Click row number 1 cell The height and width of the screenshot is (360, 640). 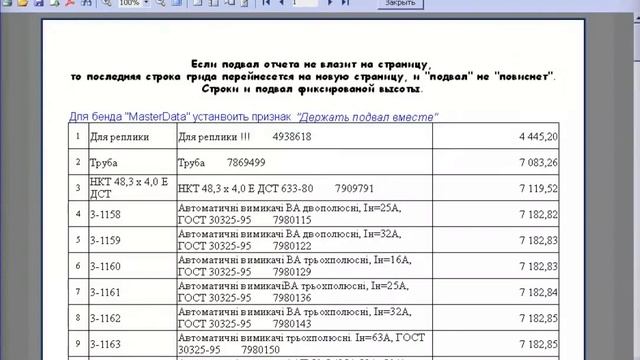(78, 136)
